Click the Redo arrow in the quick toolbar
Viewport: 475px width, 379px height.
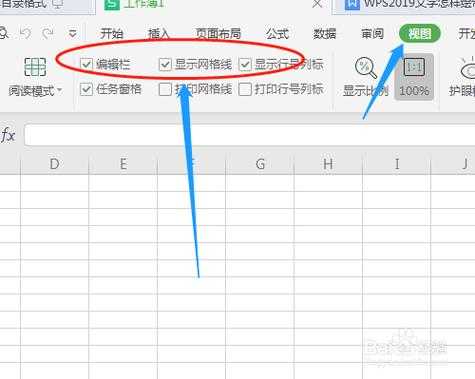tap(48, 33)
